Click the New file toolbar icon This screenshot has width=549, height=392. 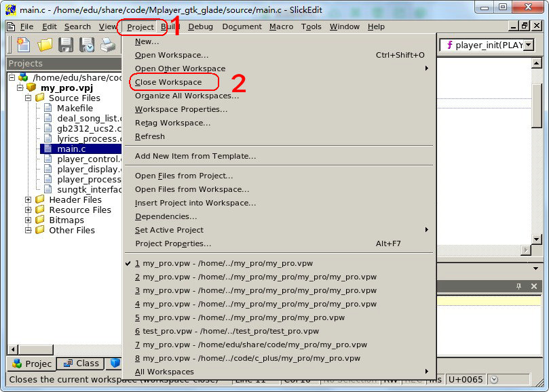pyautogui.click(x=24, y=45)
